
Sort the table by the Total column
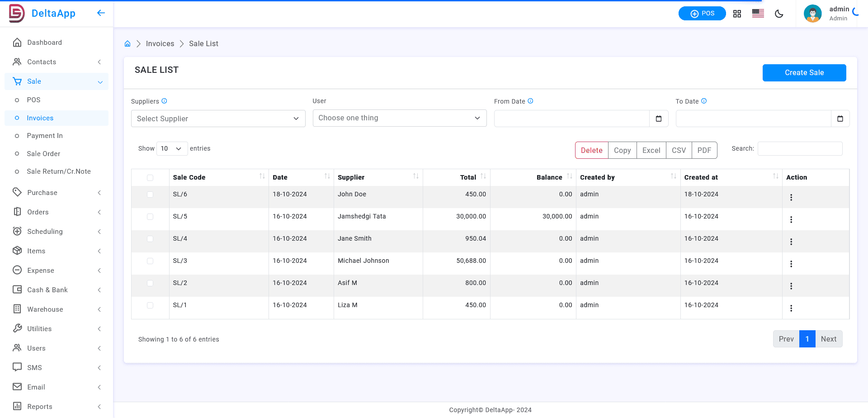click(468, 177)
